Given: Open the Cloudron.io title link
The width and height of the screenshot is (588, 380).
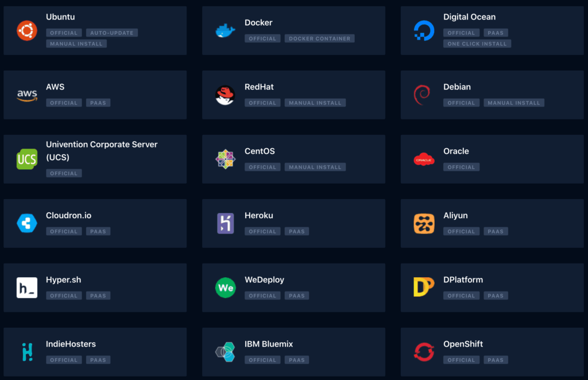Looking at the screenshot, I should tap(68, 216).
